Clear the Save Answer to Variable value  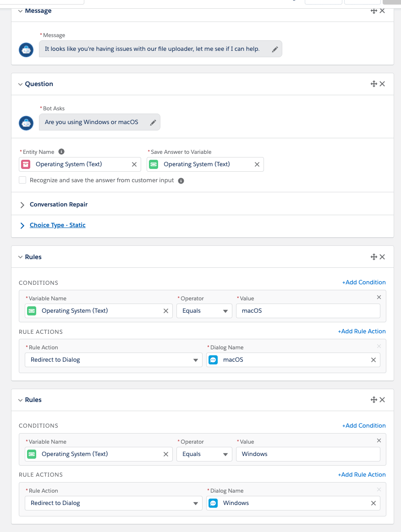257,164
